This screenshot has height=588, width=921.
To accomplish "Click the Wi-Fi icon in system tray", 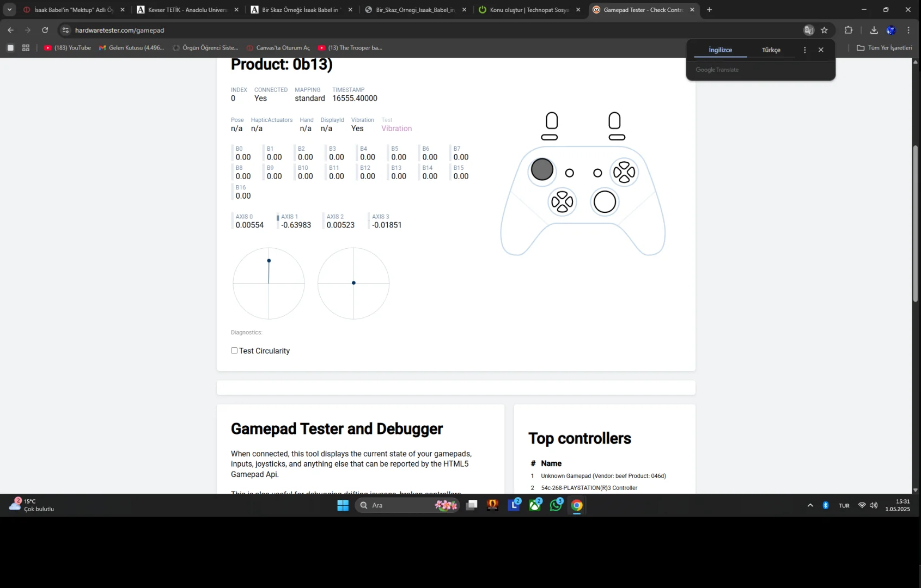I will (x=862, y=505).
